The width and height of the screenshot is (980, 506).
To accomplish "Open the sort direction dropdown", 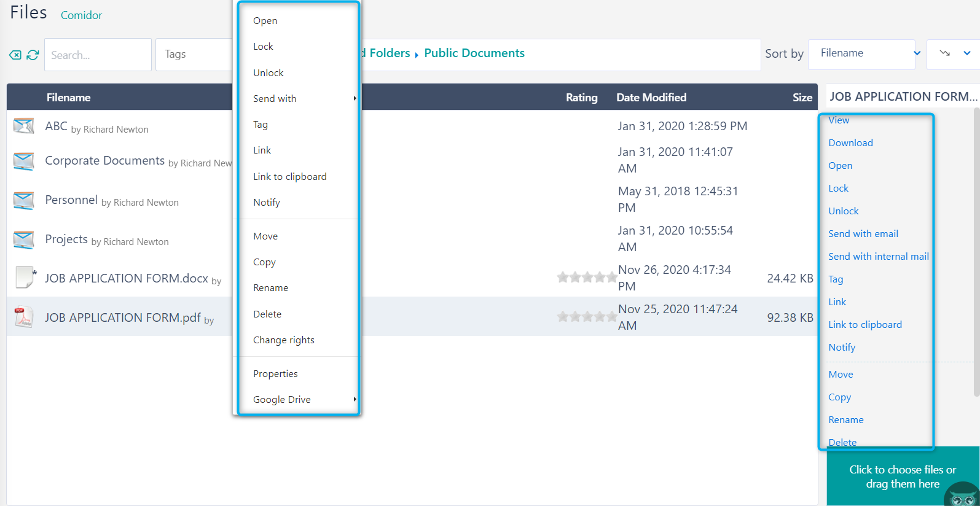I will (x=953, y=53).
